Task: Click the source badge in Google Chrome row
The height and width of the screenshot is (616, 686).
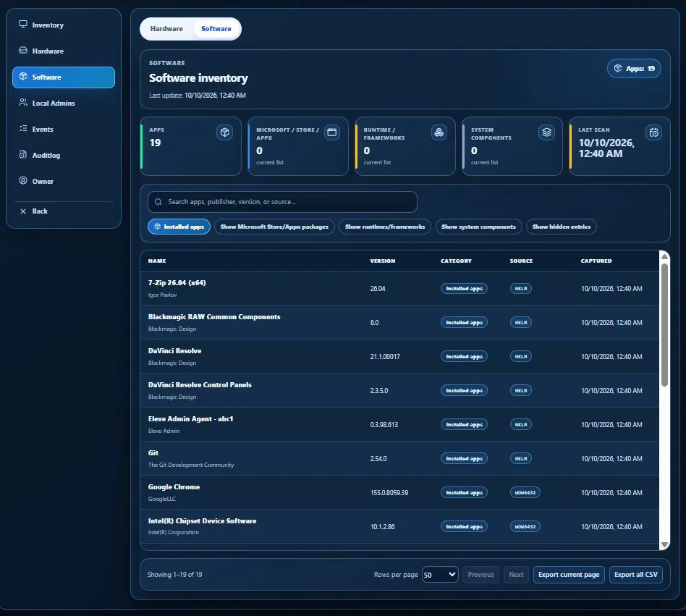Action: tap(525, 493)
